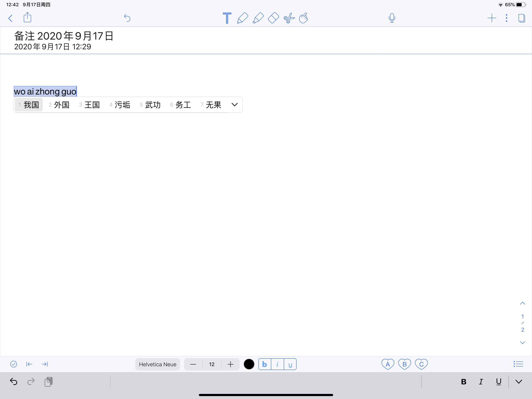Viewport: 532px width, 399px height.
Task: Start audio recording with microphone
Action: pyautogui.click(x=392, y=18)
